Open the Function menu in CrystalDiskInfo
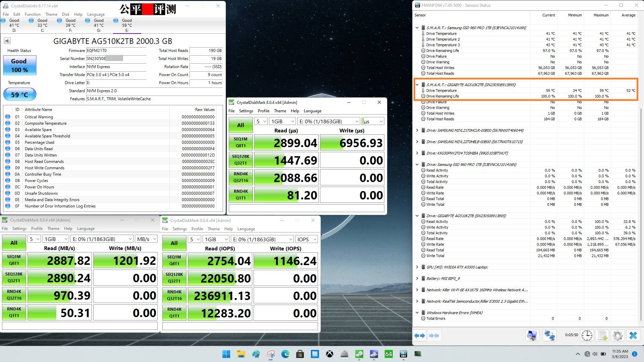The height and width of the screenshot is (362, 644). (x=33, y=14)
